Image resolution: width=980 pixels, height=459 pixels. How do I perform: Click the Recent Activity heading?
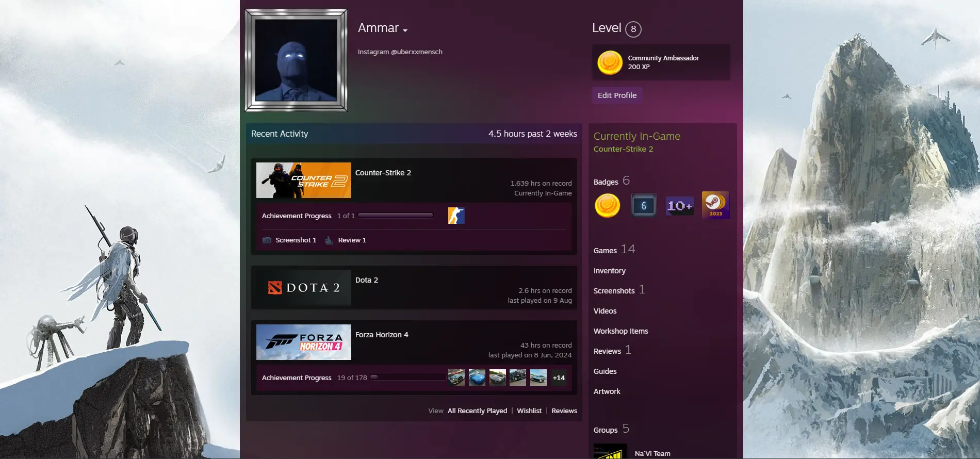(280, 134)
